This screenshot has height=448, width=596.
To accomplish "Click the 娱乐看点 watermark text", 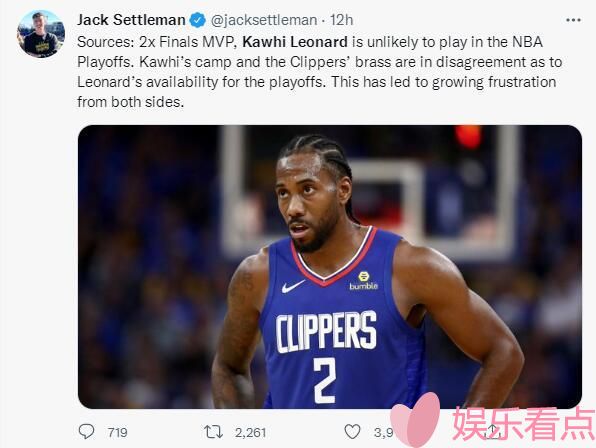I will point(523,424).
